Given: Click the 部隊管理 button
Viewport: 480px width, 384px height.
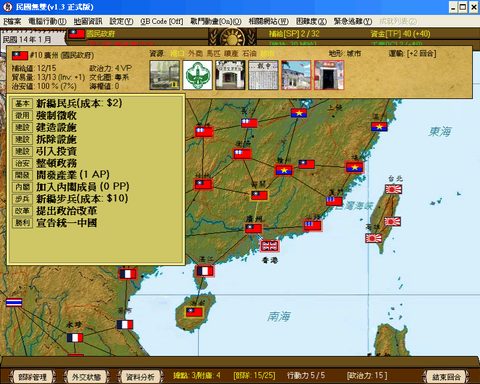Looking at the screenshot, I should [x=32, y=377].
